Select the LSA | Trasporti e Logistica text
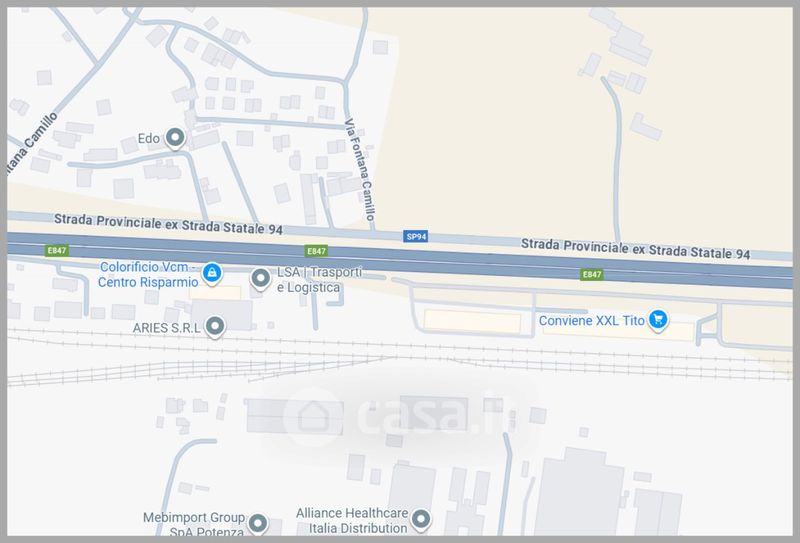Screen dimensions: 800x543 (x=310, y=280)
